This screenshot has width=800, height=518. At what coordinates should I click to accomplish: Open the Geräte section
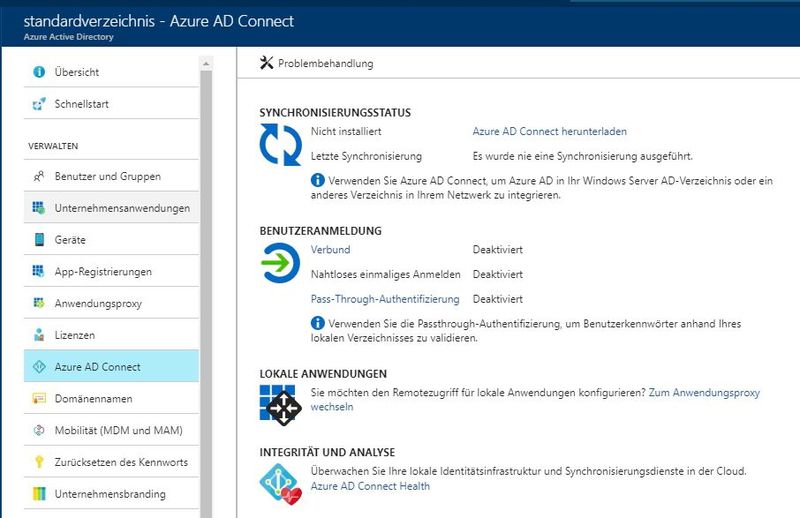(111, 239)
